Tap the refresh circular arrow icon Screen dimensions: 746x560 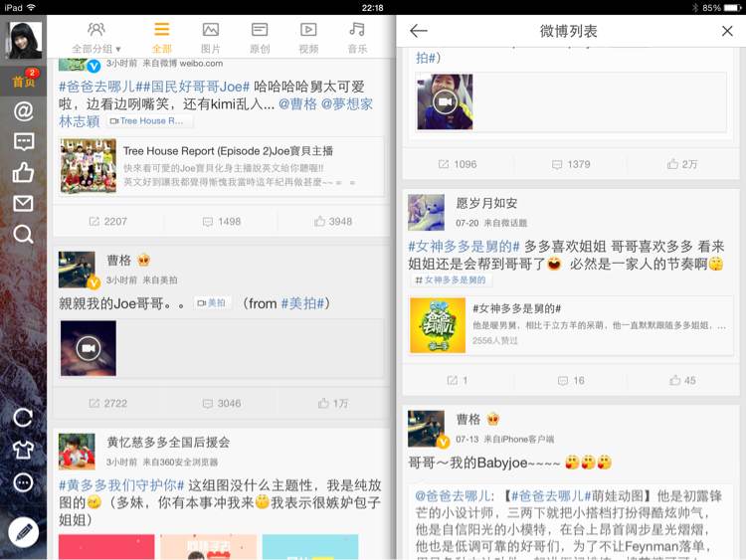23,418
